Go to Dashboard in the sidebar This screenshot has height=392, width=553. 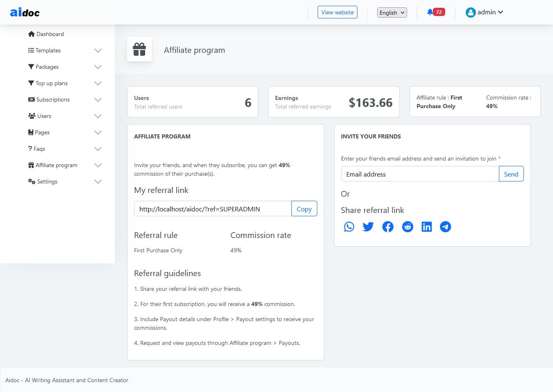coord(46,34)
